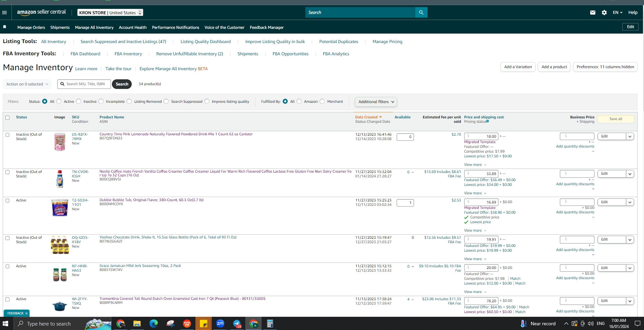Check the Country Time Pink Lemonade row checkbox
The height and width of the screenshot is (330, 644).
(x=7, y=135)
